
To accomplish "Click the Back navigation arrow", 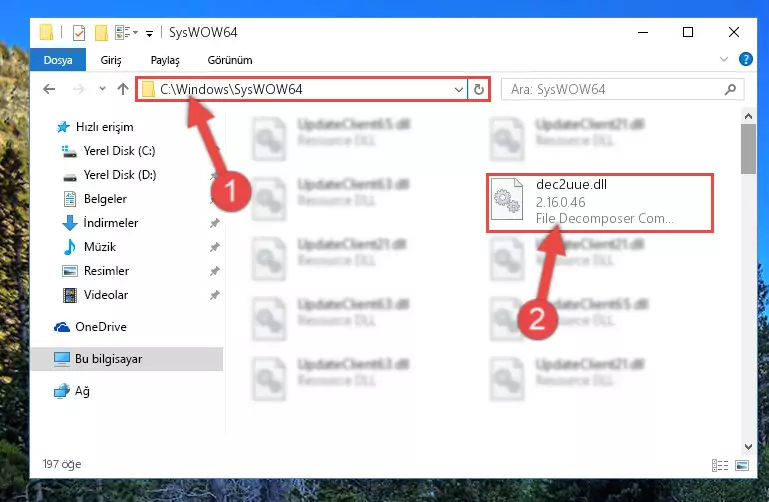I will pyautogui.click(x=49, y=89).
